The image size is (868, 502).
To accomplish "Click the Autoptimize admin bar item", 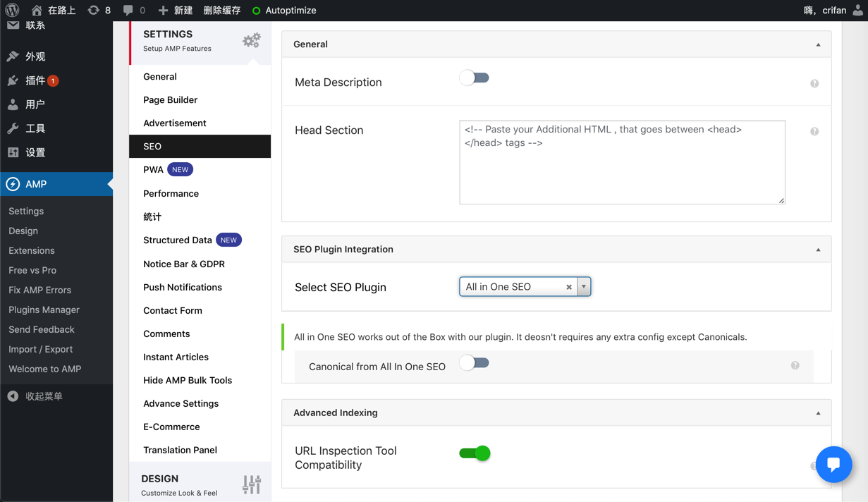I will pyautogui.click(x=284, y=10).
